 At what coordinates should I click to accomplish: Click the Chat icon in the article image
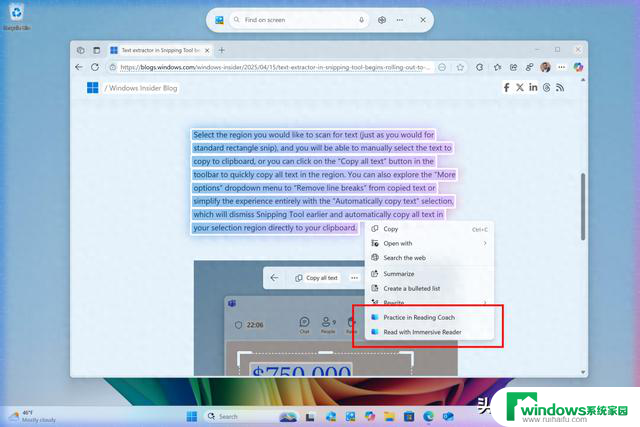coord(304,325)
